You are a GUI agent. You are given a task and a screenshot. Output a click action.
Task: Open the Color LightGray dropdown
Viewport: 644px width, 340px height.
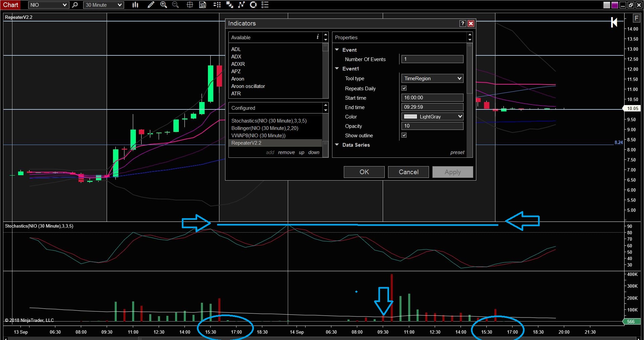[x=432, y=116]
